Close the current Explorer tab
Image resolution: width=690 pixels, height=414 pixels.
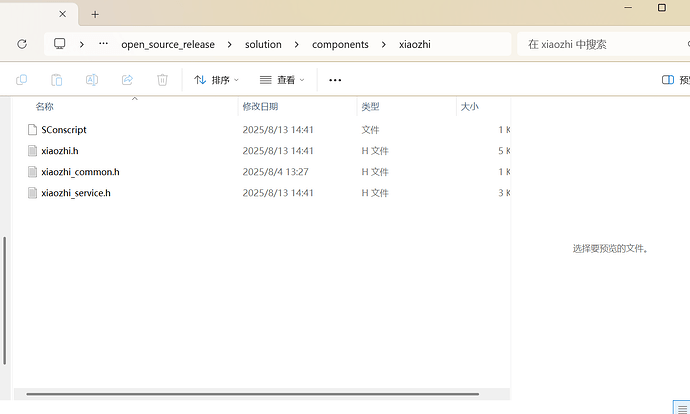[x=62, y=14]
